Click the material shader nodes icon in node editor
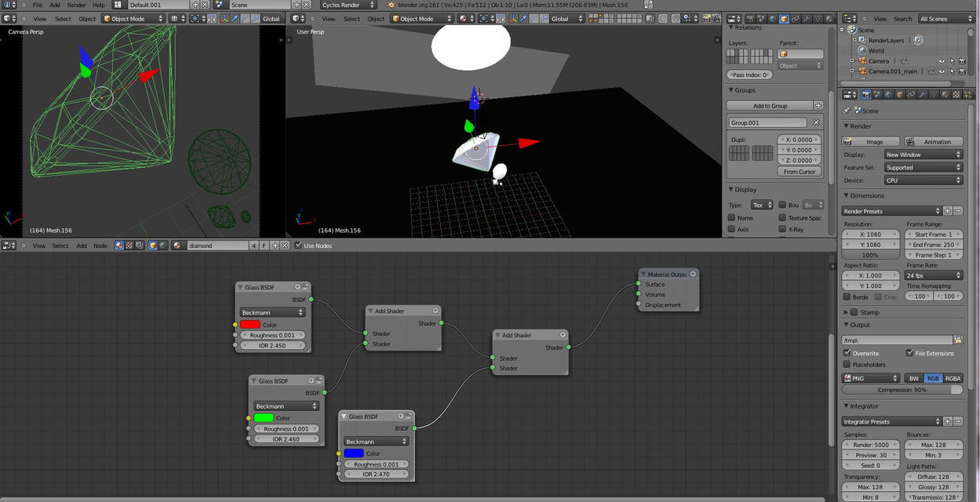Screen dimensions: 980x502 coord(119,246)
